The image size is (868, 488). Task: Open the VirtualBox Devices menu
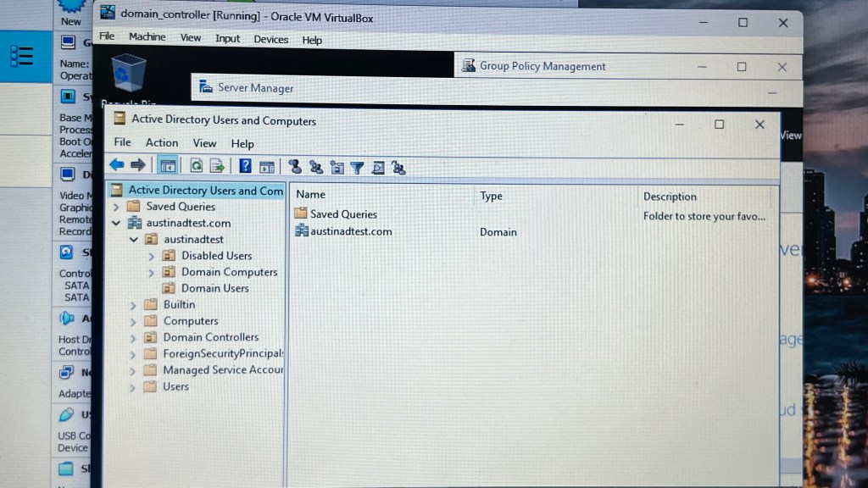[270, 39]
